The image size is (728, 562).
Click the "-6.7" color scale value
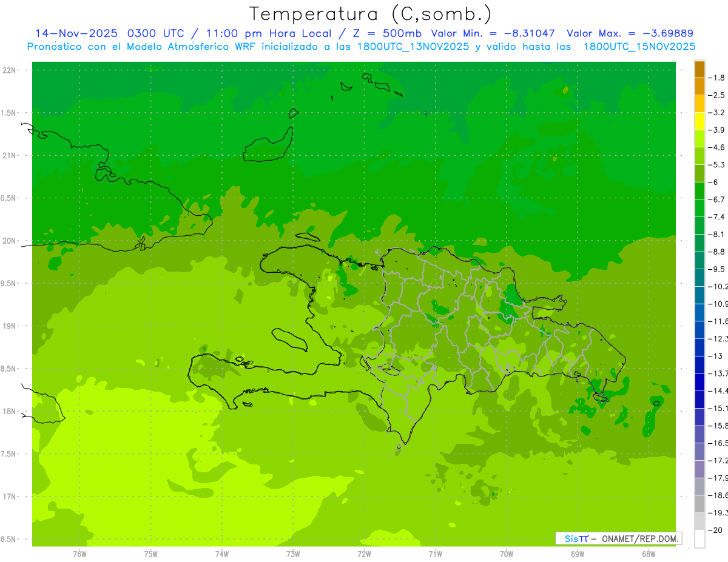pyautogui.click(x=717, y=199)
